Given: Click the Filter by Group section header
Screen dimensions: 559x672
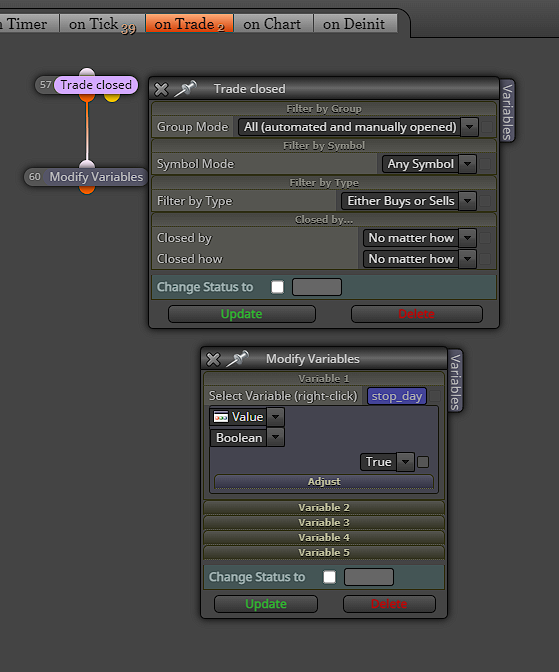Looking at the screenshot, I should pyautogui.click(x=324, y=108).
